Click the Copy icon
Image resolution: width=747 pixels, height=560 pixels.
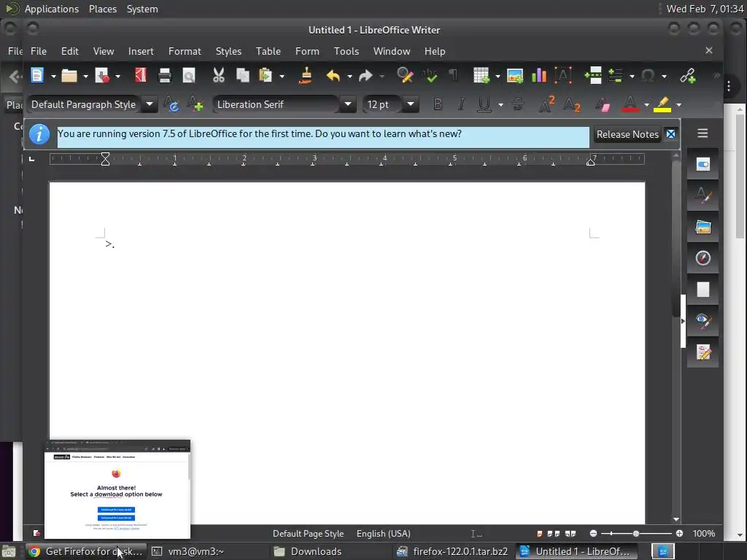coord(243,75)
